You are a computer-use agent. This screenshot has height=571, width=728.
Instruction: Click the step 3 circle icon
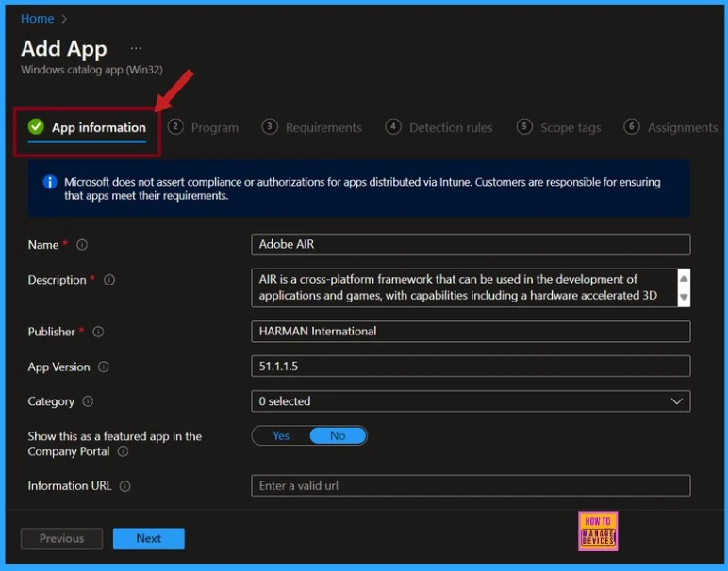[x=270, y=126]
